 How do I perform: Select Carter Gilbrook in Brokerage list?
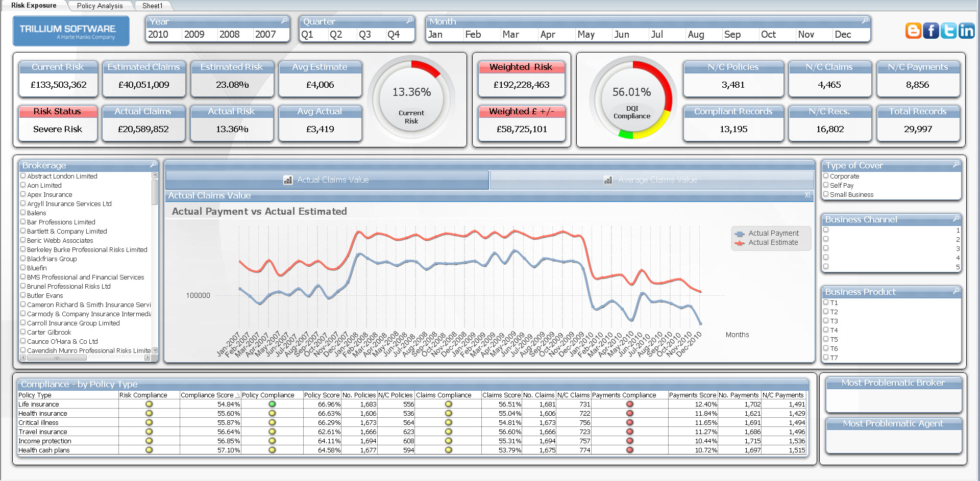(49, 332)
